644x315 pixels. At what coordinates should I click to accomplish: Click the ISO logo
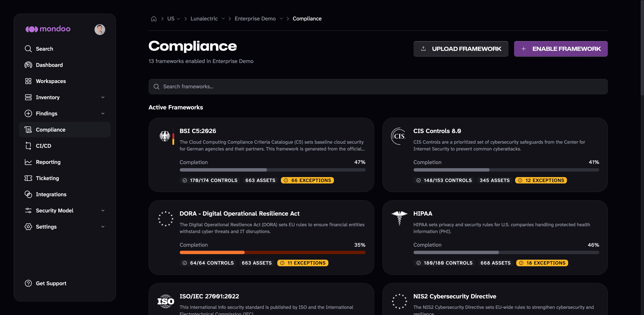click(165, 301)
